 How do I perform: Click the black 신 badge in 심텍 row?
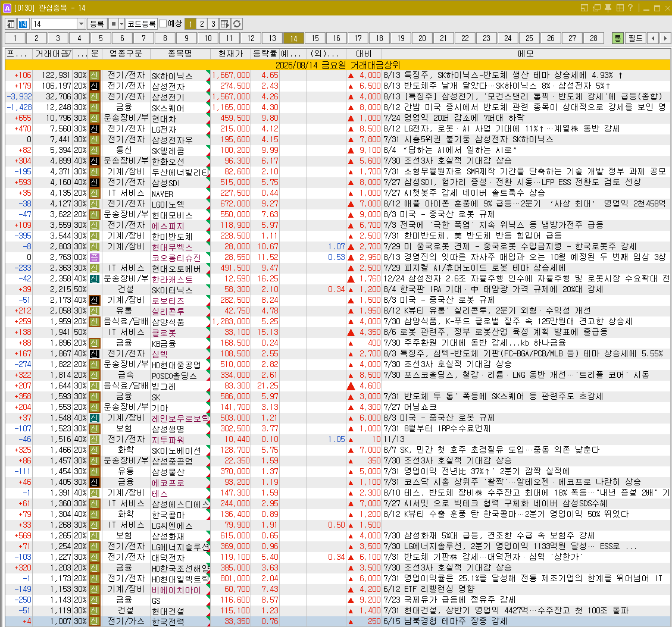94,354
